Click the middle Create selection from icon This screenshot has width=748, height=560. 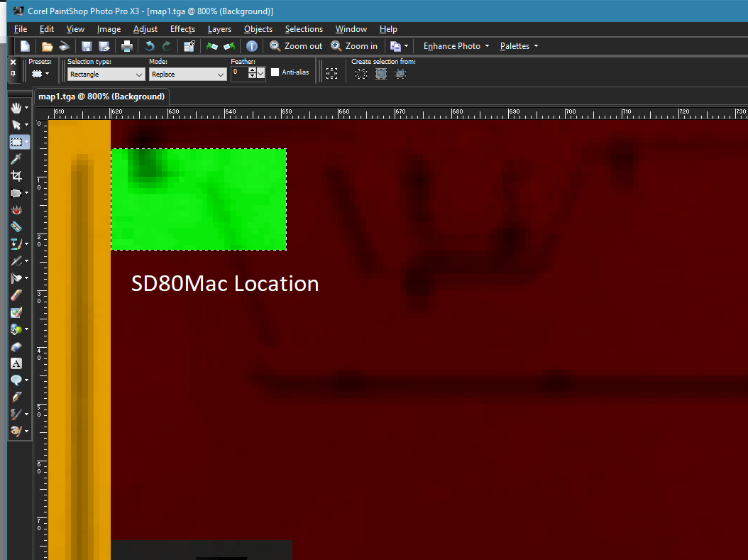(x=380, y=74)
